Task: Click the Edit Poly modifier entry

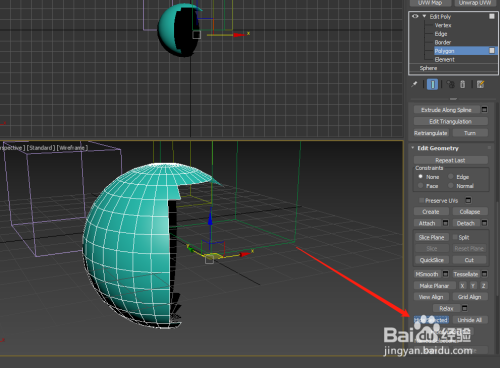Action: point(440,16)
